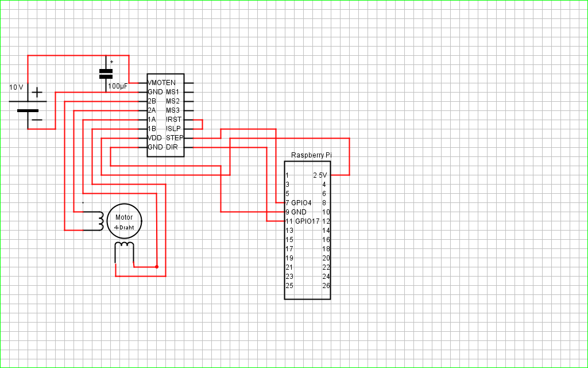588x368 pixels.
Task: Select the !RST pin label
Action: pyautogui.click(x=173, y=120)
